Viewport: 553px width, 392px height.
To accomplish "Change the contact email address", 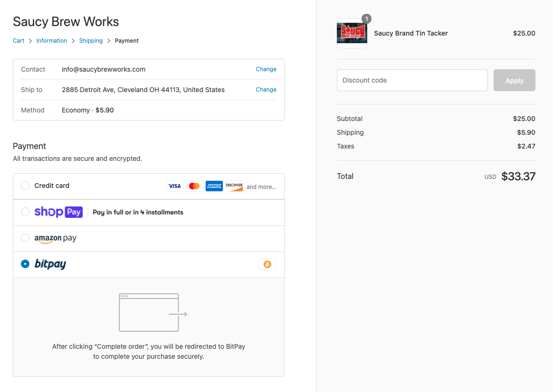I will coord(266,69).
